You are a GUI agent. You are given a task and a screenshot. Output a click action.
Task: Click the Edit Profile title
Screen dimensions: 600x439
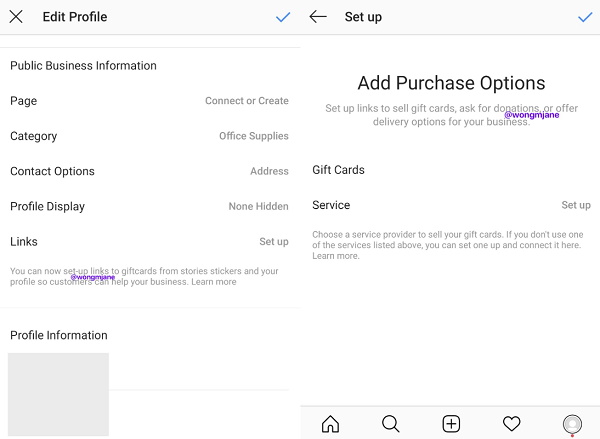(x=75, y=17)
